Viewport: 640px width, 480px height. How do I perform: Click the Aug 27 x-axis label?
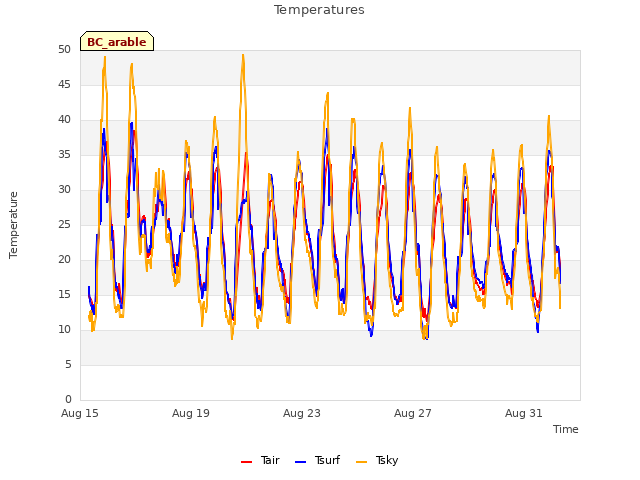pyautogui.click(x=413, y=413)
